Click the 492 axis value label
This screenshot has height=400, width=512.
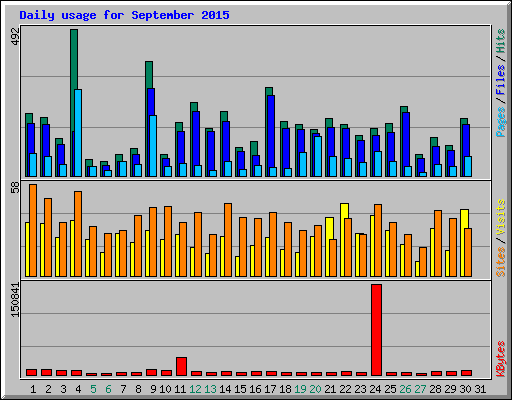[15, 36]
